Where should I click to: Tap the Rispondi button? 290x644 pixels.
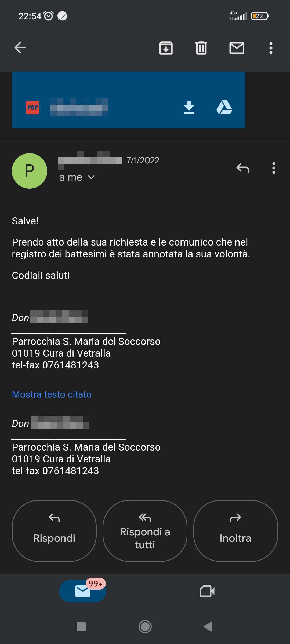pos(54,531)
